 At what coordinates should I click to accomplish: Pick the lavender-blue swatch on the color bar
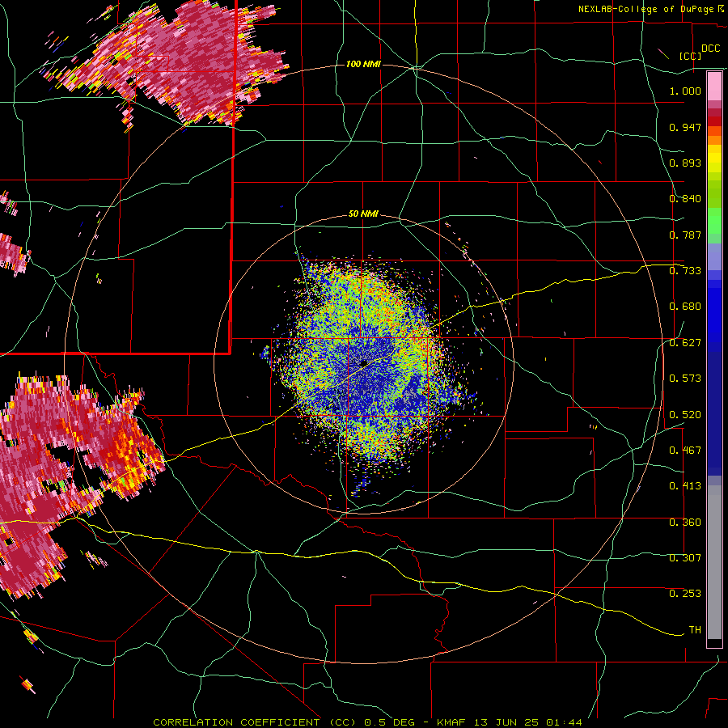[714, 256]
